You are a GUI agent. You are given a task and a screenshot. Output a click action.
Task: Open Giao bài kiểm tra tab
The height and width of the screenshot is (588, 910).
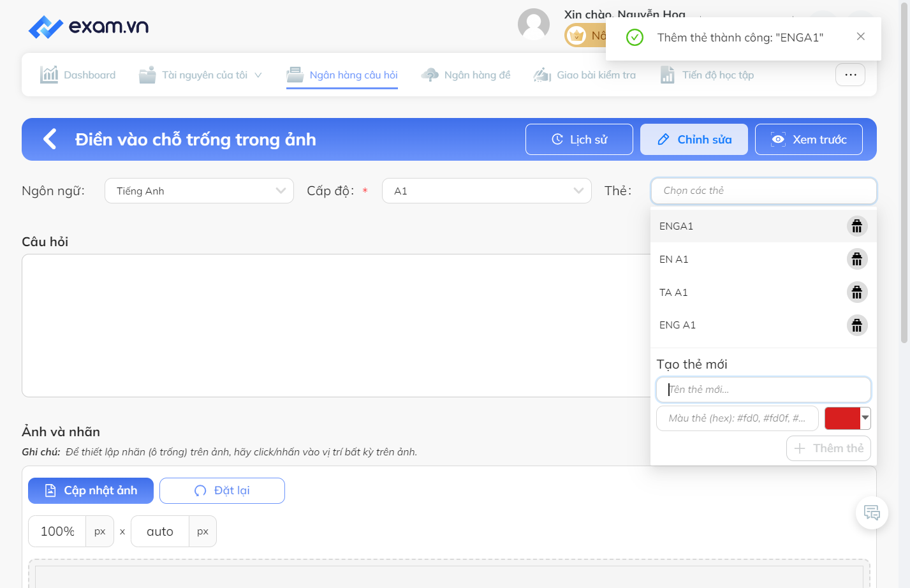click(585, 75)
